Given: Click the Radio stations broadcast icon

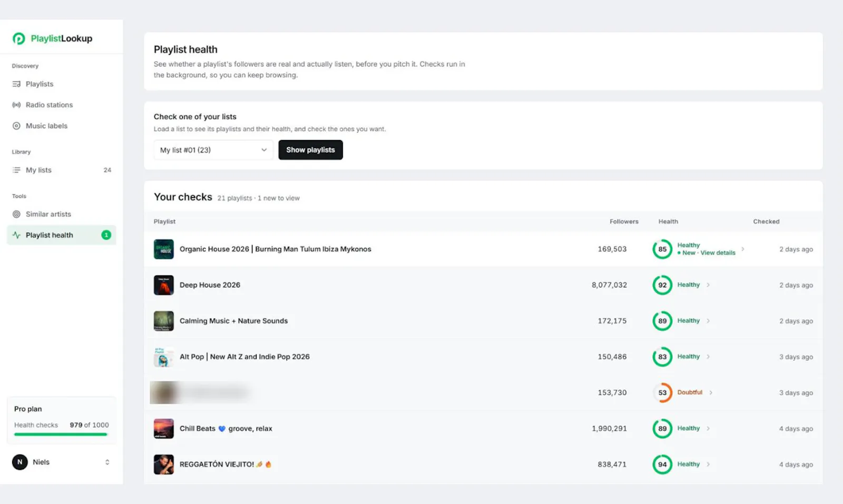Looking at the screenshot, I should 16,105.
